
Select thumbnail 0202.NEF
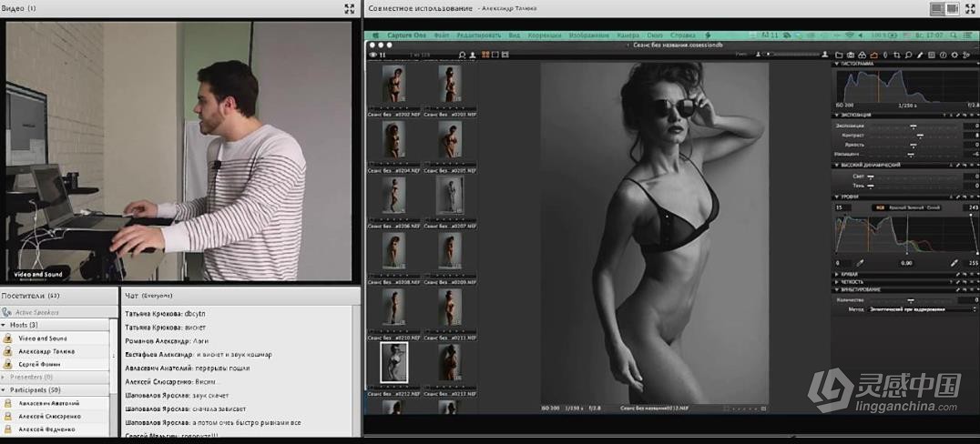[393, 83]
